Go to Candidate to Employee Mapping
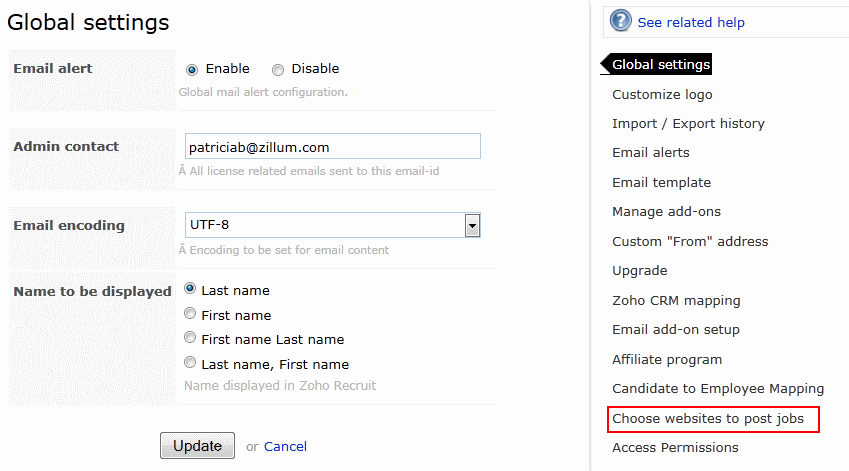This screenshot has height=471, width=849. pos(718,389)
